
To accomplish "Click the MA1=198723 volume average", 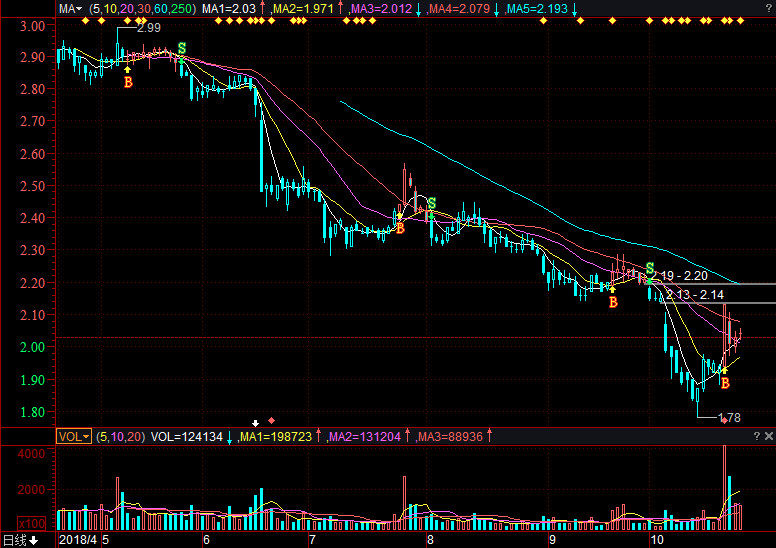I will (x=276, y=437).
